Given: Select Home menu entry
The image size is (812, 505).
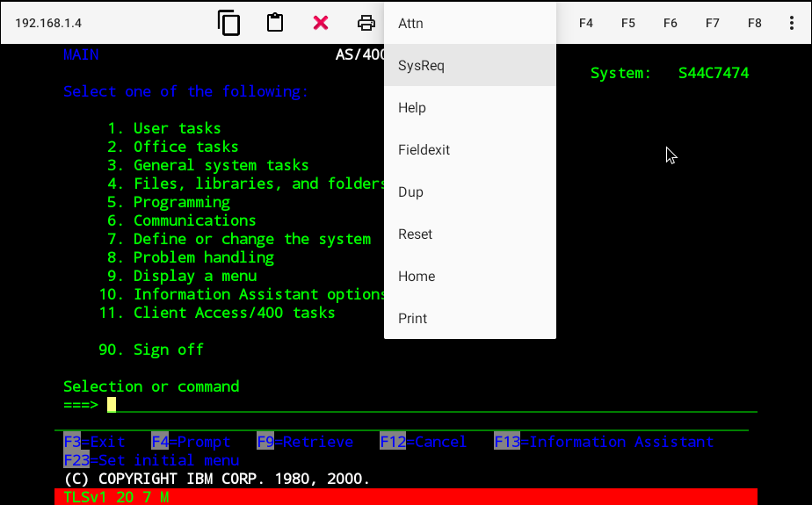Looking at the screenshot, I should (x=470, y=277).
